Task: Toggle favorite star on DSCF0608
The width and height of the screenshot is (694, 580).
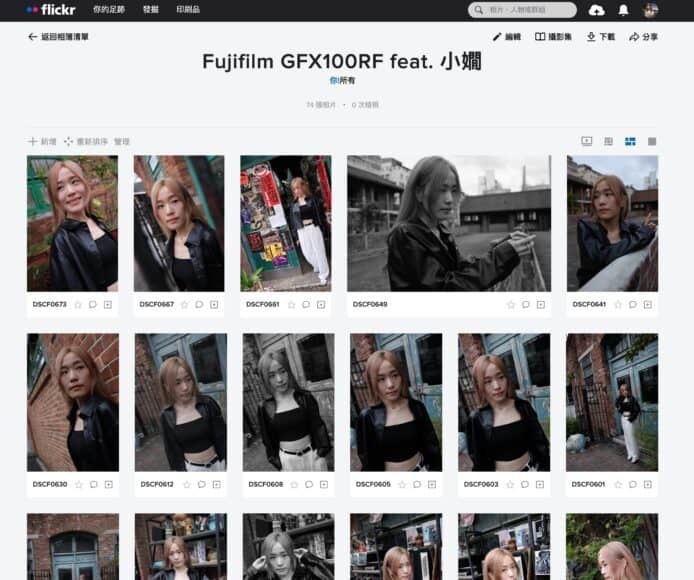Action: tap(293, 484)
